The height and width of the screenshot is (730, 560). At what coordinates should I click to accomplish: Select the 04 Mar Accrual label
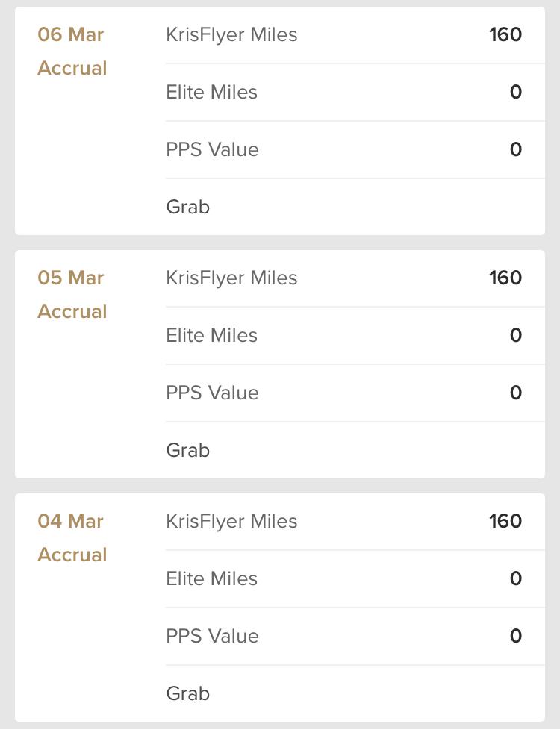(x=72, y=555)
